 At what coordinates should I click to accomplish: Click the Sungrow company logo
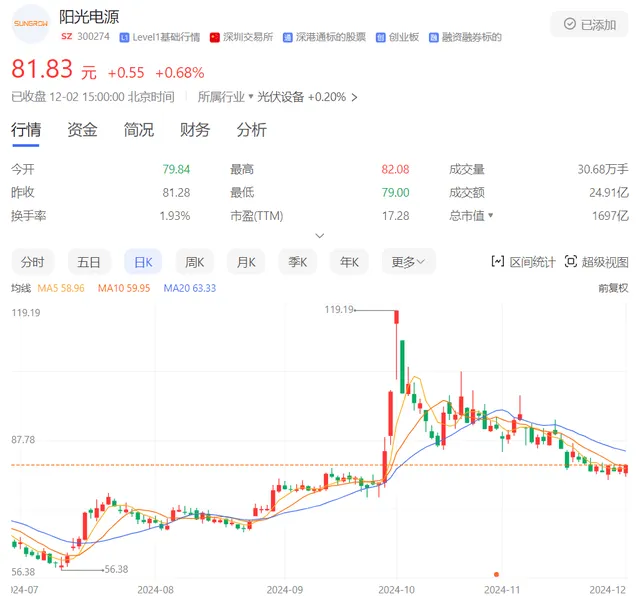pos(31,22)
